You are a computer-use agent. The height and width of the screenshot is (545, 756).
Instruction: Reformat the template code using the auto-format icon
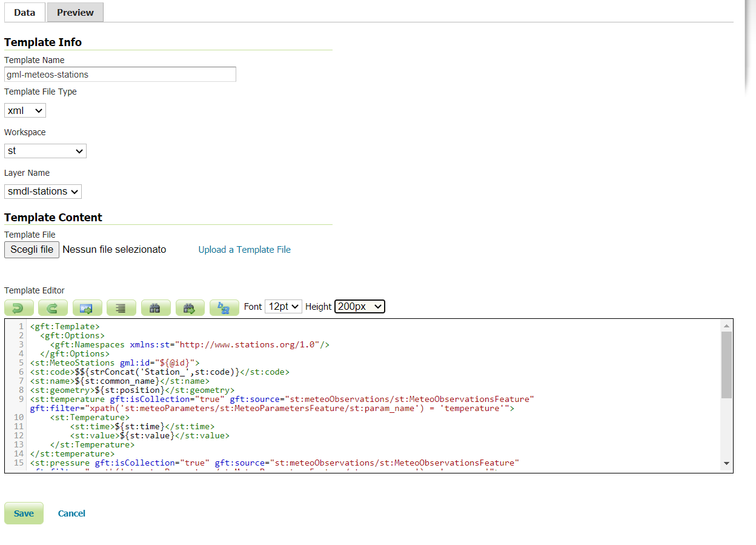[121, 307]
